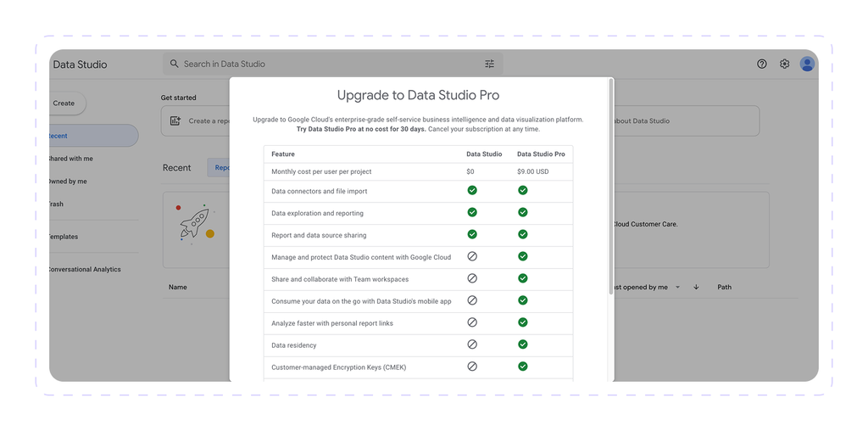Image resolution: width=868 pixels, height=431 pixels.
Task: Open Shared with me in sidebar
Action: [x=71, y=159]
